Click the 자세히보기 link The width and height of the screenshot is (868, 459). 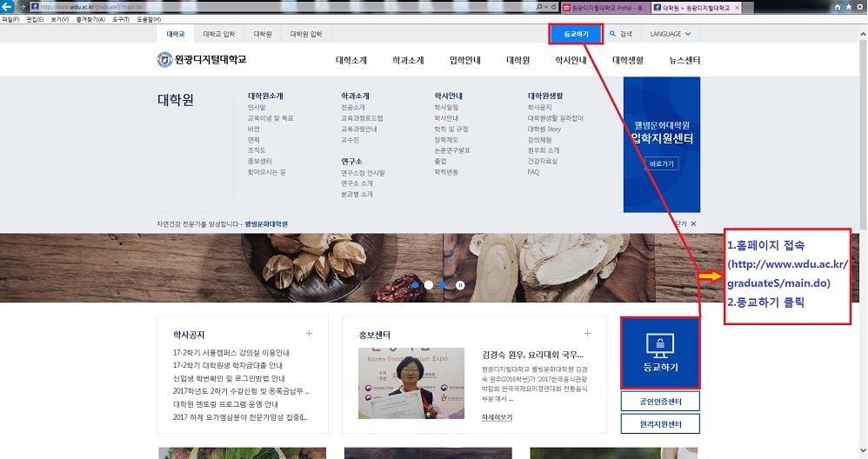pos(497,417)
